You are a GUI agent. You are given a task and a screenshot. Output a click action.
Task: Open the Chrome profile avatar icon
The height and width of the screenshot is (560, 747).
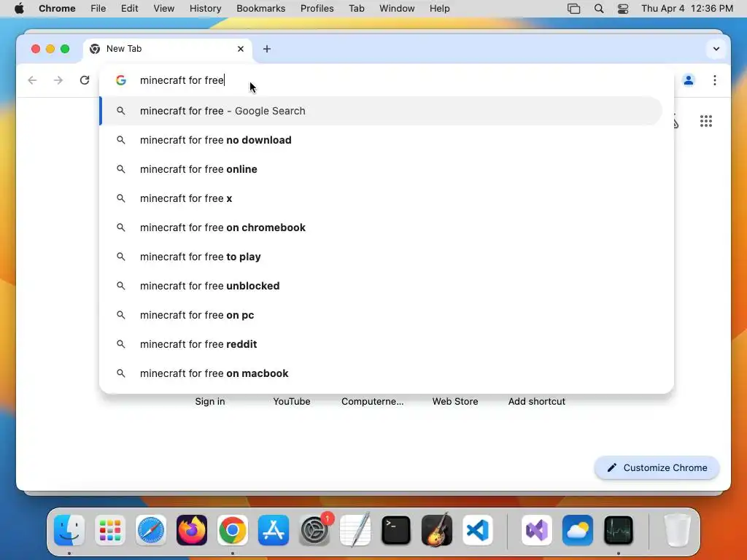[689, 80]
